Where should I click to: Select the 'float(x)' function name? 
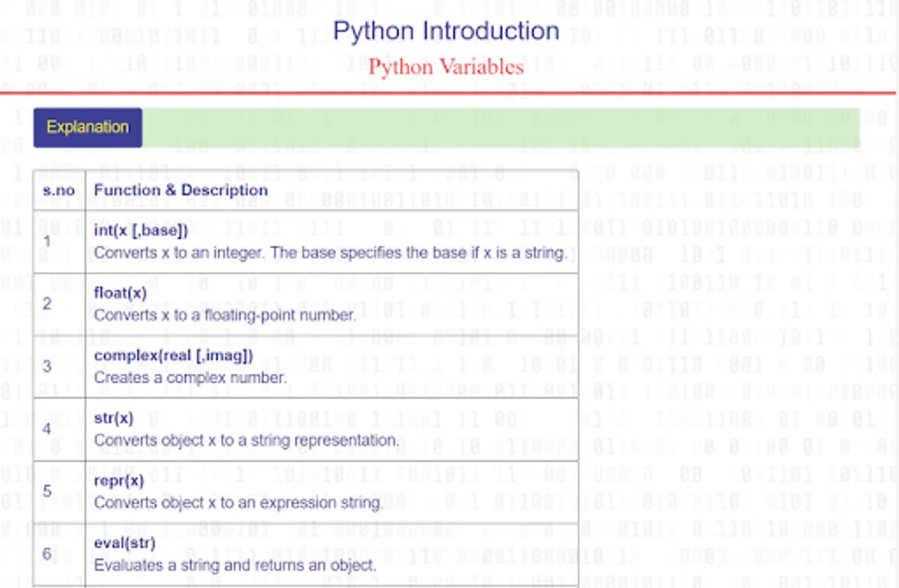click(120, 293)
